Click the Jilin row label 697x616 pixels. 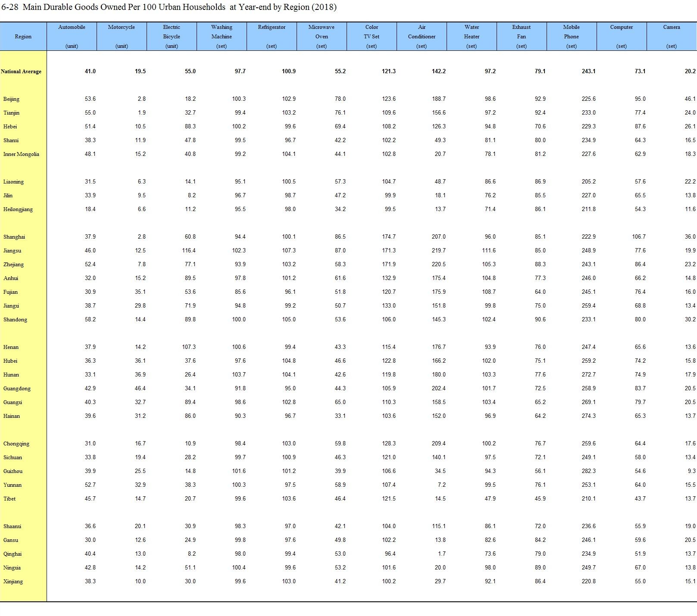click(x=8, y=196)
